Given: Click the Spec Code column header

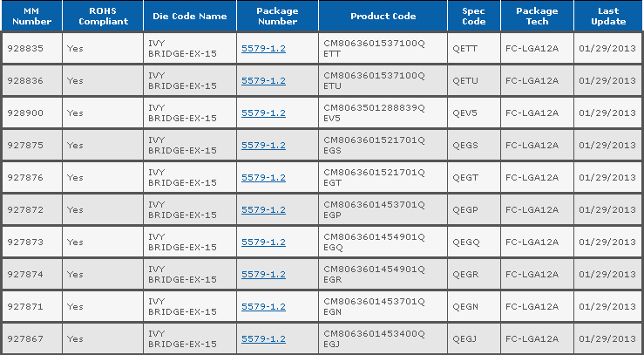Looking at the screenshot, I should tap(472, 16).
